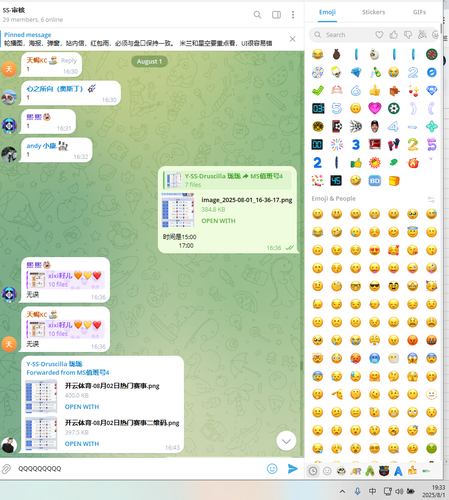
Task: Switch to the Stickers tab
Action: click(373, 12)
